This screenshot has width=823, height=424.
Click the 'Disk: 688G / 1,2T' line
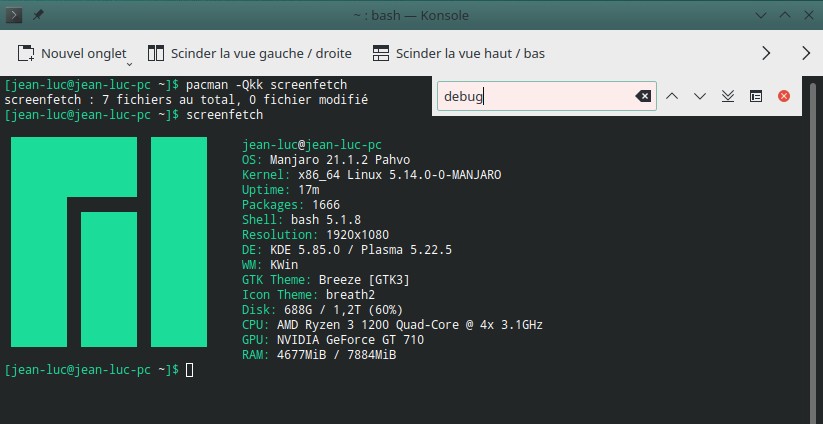[x=322, y=310]
